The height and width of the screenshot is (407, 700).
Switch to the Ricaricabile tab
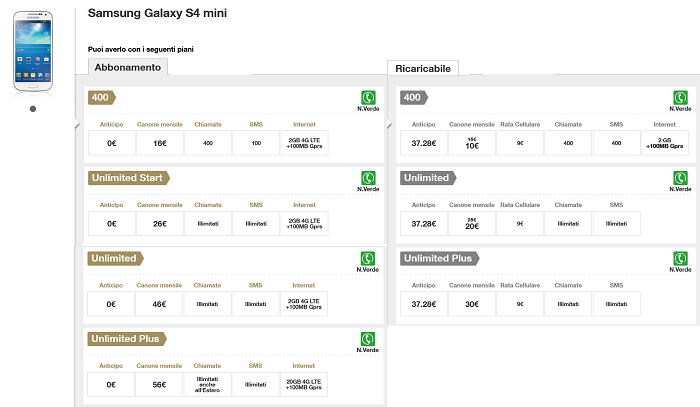423,68
